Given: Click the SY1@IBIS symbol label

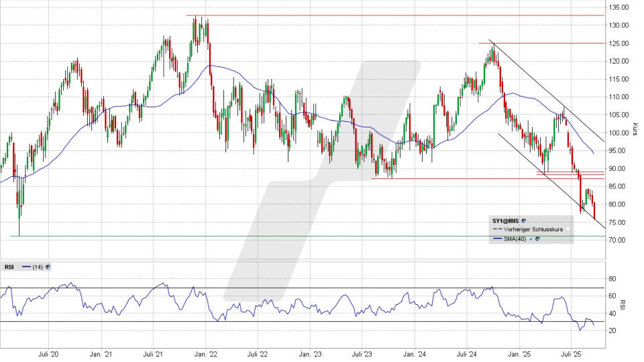Looking at the screenshot, I should (x=507, y=220).
